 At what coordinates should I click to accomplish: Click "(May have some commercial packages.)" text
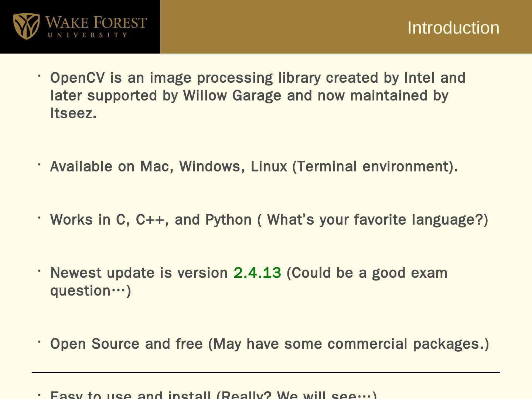[348, 344]
